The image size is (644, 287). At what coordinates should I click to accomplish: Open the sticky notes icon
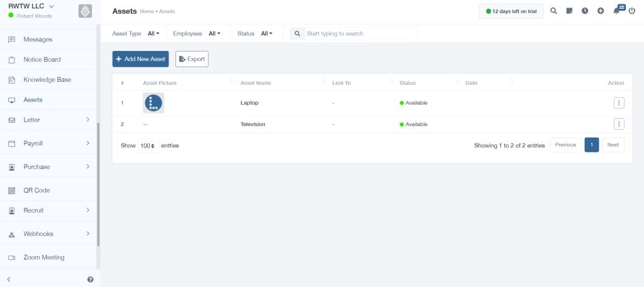pos(569,11)
